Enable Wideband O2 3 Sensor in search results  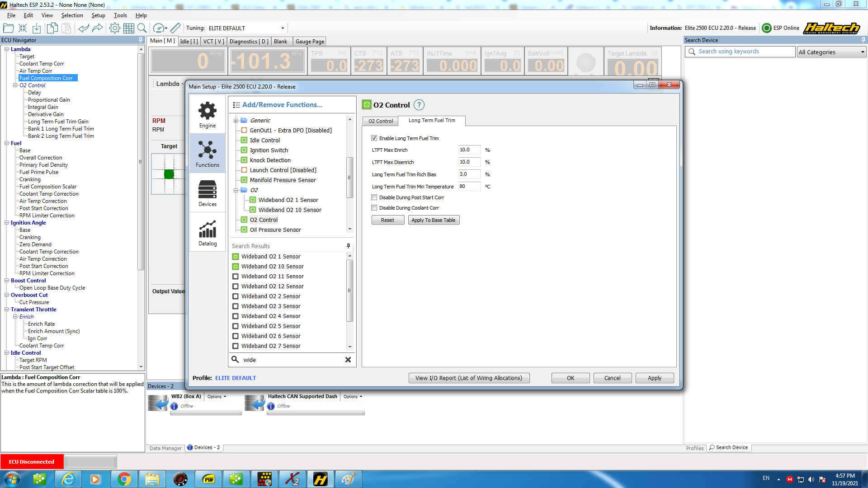click(235, 306)
